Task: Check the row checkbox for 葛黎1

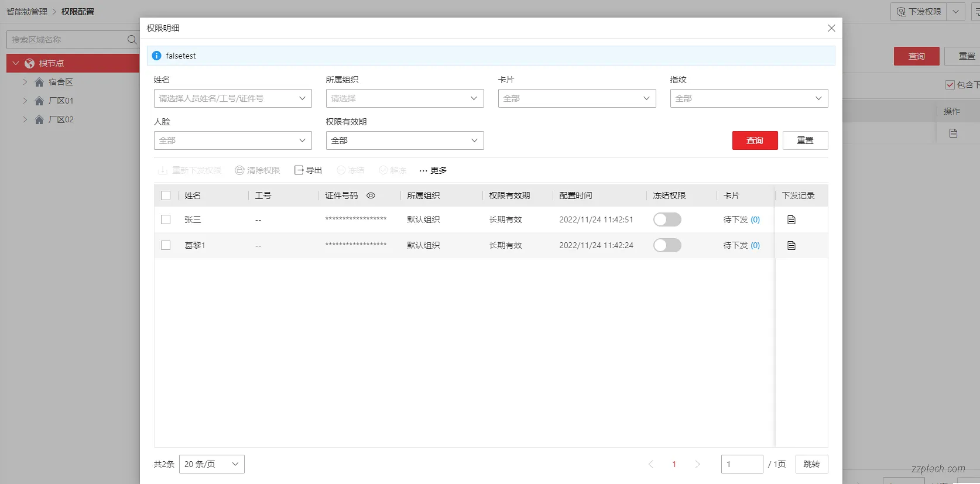Action: point(166,245)
